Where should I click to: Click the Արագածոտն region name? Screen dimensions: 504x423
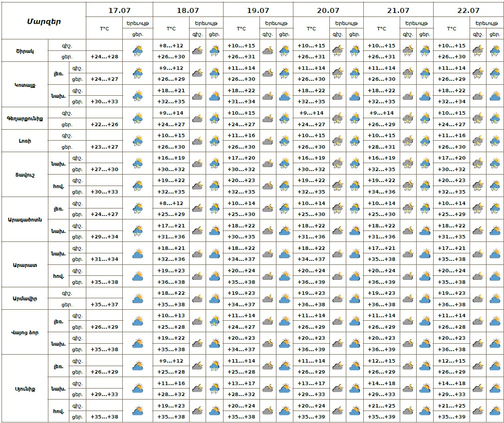(25, 219)
